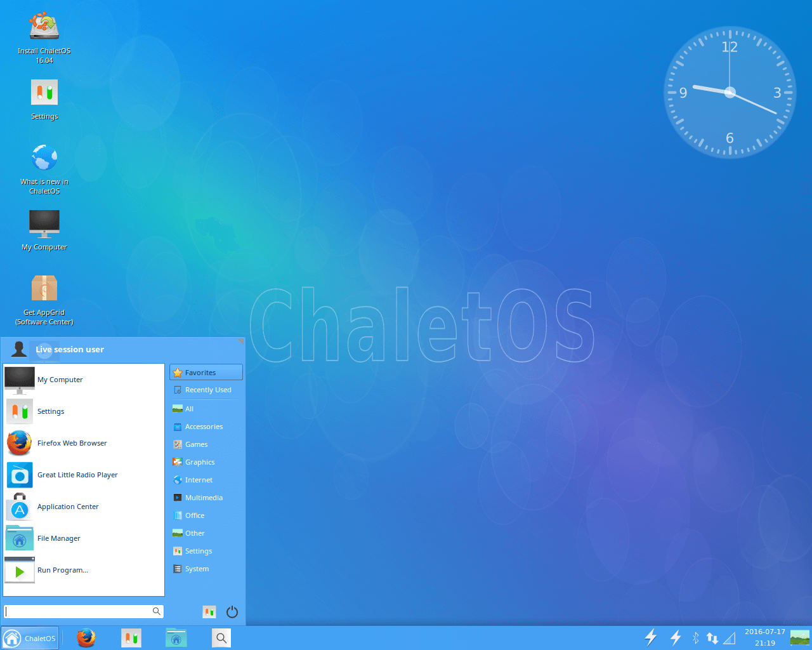Click the shutdown power button in the menu

(x=232, y=611)
